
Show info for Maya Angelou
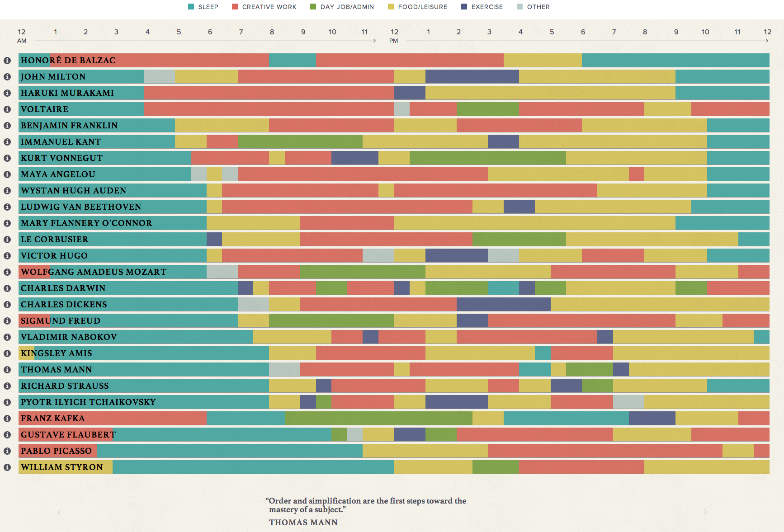[x=8, y=174]
